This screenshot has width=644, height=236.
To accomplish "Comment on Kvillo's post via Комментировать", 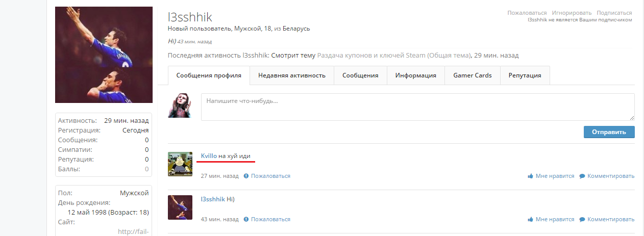I will (x=611, y=176).
